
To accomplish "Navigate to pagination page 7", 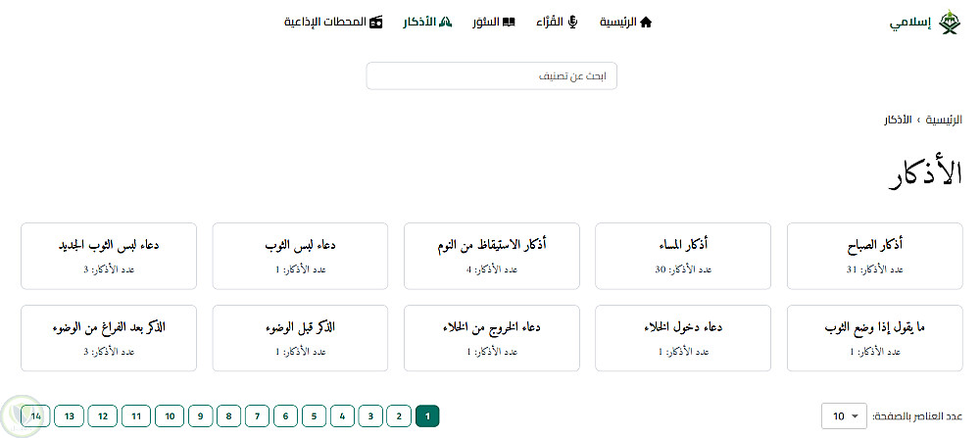I will [x=258, y=416].
